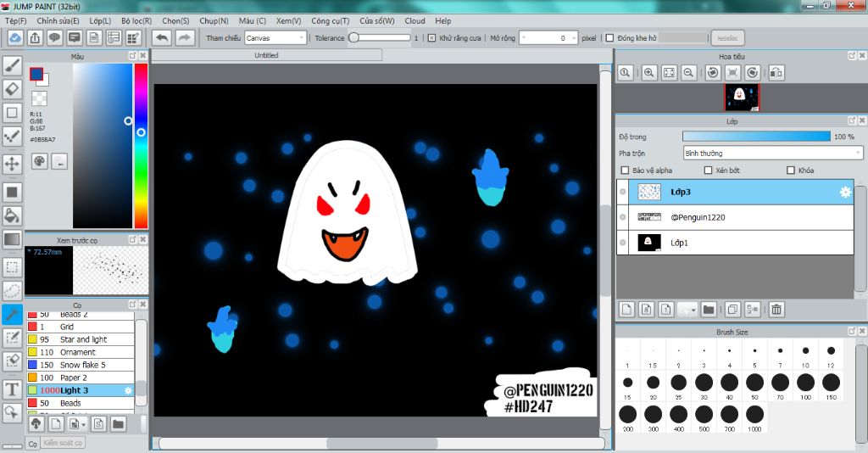
Task: Select Paper 2 brush
Action: coord(81,377)
